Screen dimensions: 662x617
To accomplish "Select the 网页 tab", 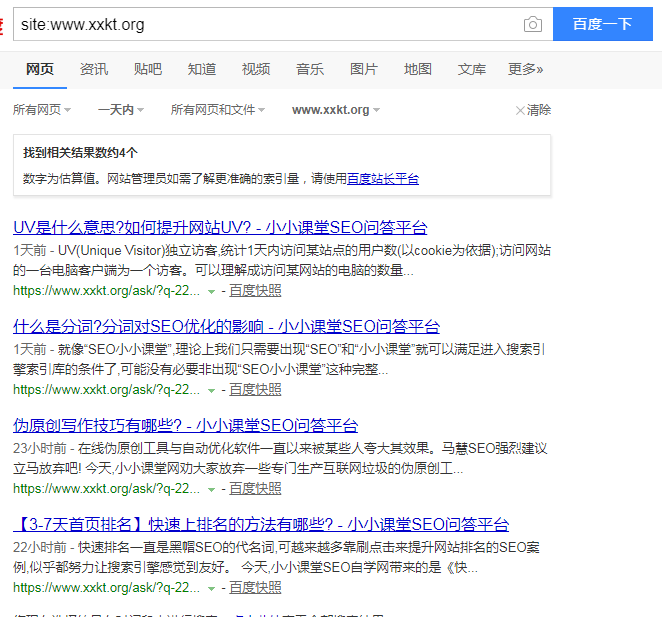I will pos(40,69).
